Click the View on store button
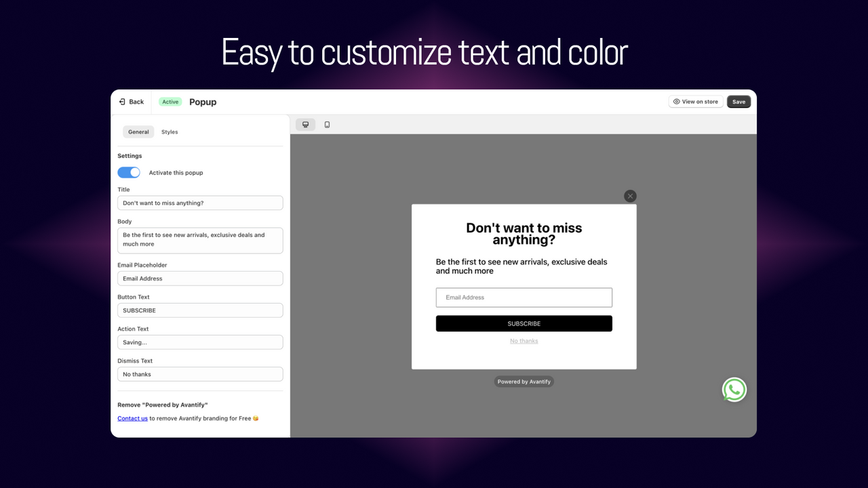The image size is (868, 488). (x=696, y=102)
